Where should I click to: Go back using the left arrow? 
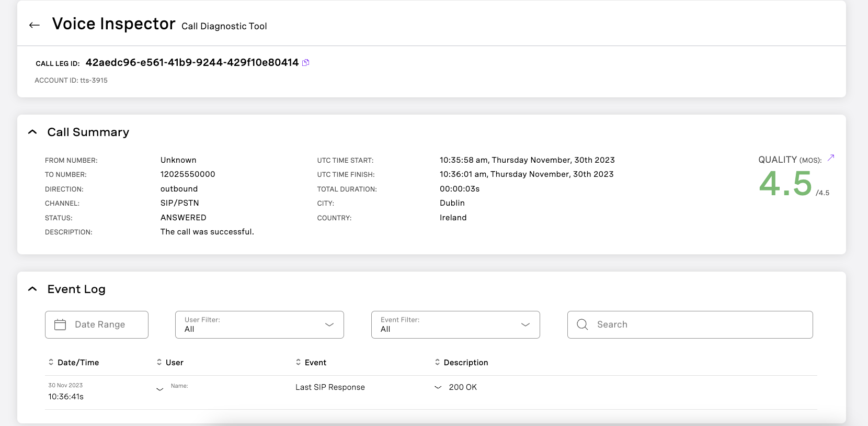[x=35, y=25]
